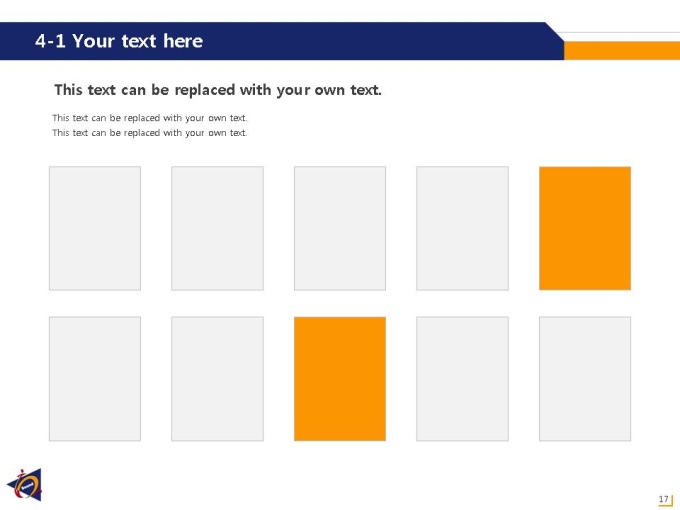Select the fourth gray placeholder in bottom row
Viewport: 680px width, 510px height.
click(x=462, y=379)
